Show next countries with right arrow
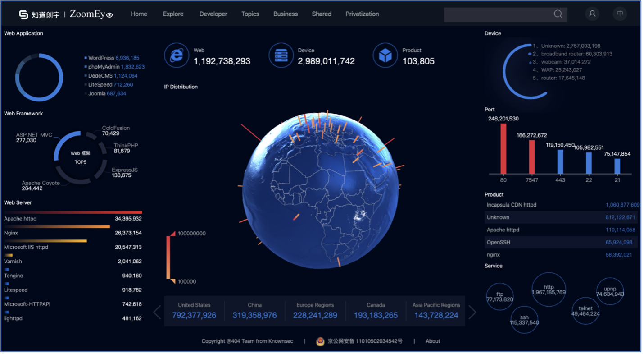Image resolution: width=644 pixels, height=354 pixels. 472,312
